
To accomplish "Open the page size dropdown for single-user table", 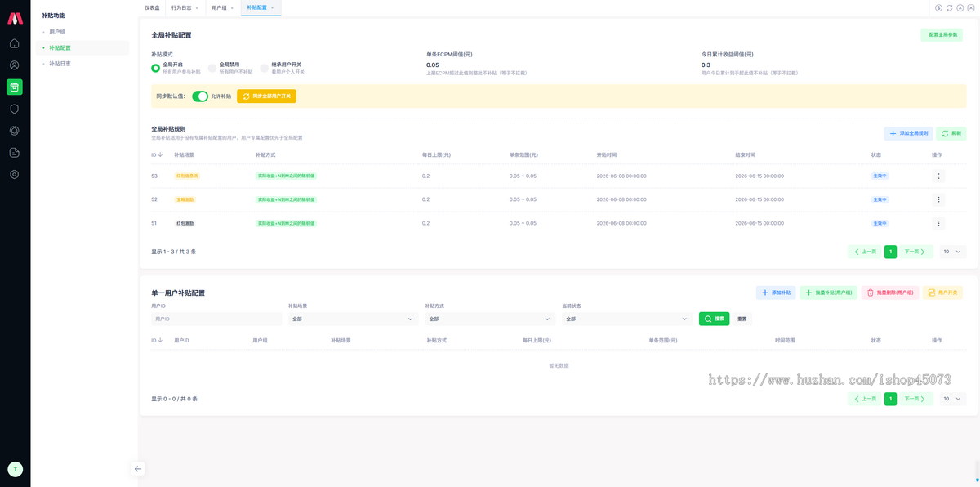I will point(952,399).
